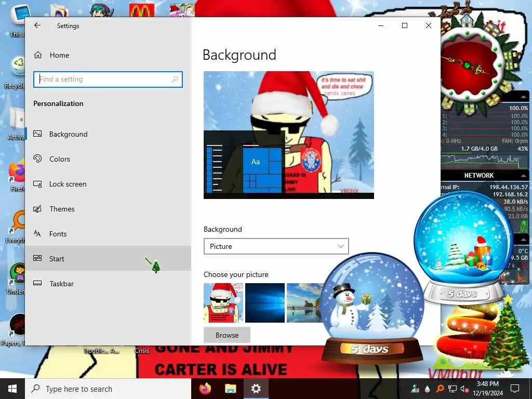Select Background in Personalization sidebar

tap(108, 134)
